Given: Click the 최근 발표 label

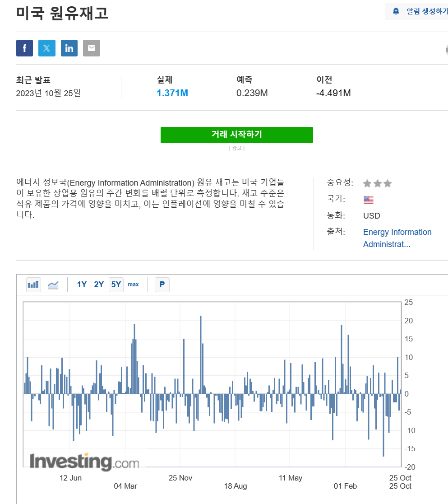Looking at the screenshot, I should [x=33, y=80].
